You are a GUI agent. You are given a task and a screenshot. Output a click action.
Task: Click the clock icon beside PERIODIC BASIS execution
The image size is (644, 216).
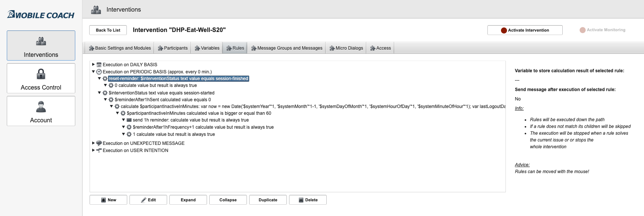coord(99,72)
